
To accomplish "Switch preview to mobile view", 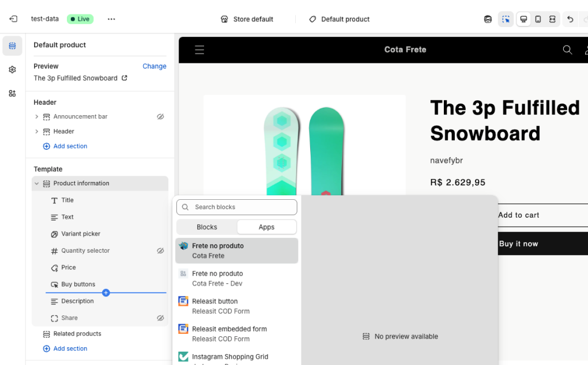I will 537,19.
